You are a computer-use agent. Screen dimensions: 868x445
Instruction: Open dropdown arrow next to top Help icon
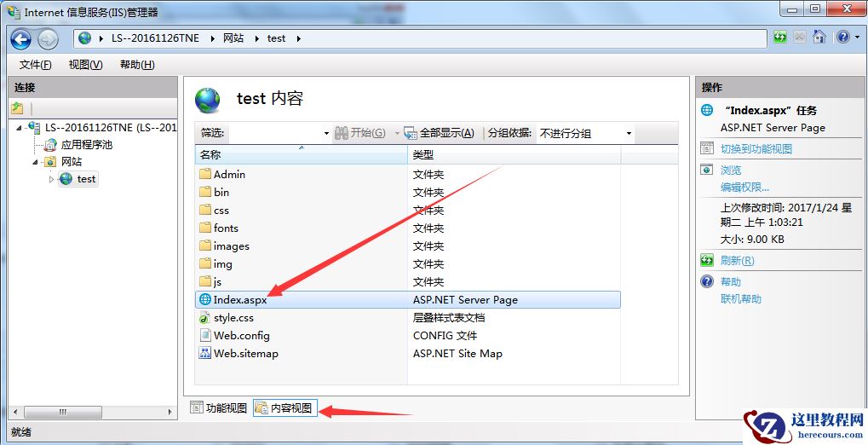coord(858,38)
